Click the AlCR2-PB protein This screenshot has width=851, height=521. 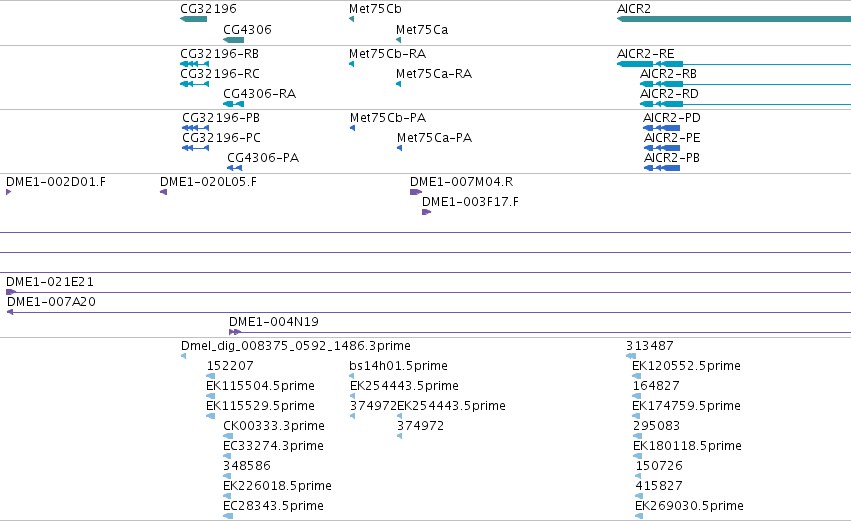click(671, 158)
